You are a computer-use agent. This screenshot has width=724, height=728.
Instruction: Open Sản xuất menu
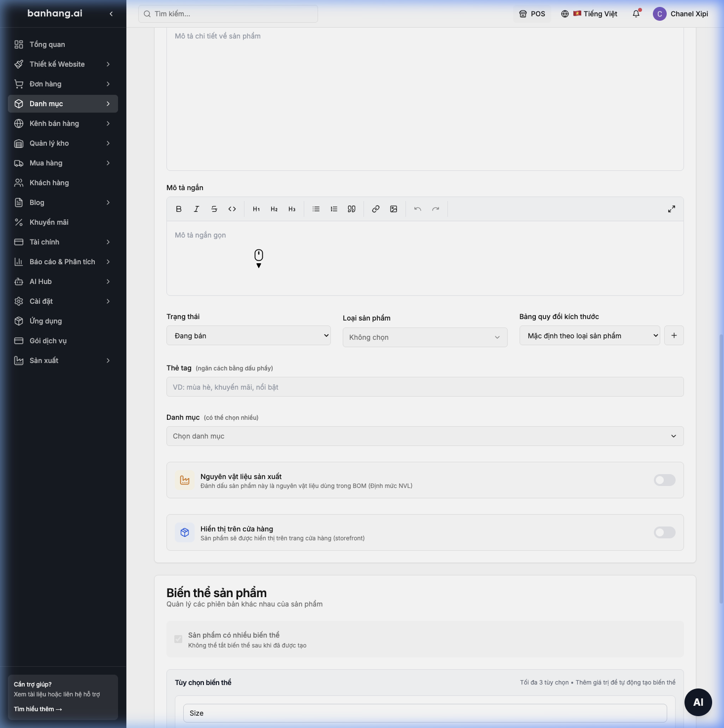coord(63,361)
